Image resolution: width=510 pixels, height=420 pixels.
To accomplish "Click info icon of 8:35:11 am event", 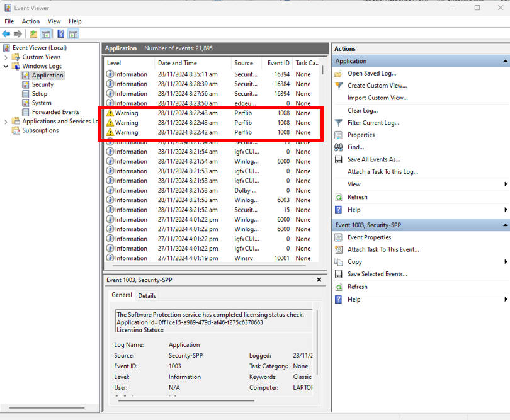I will tap(110, 74).
